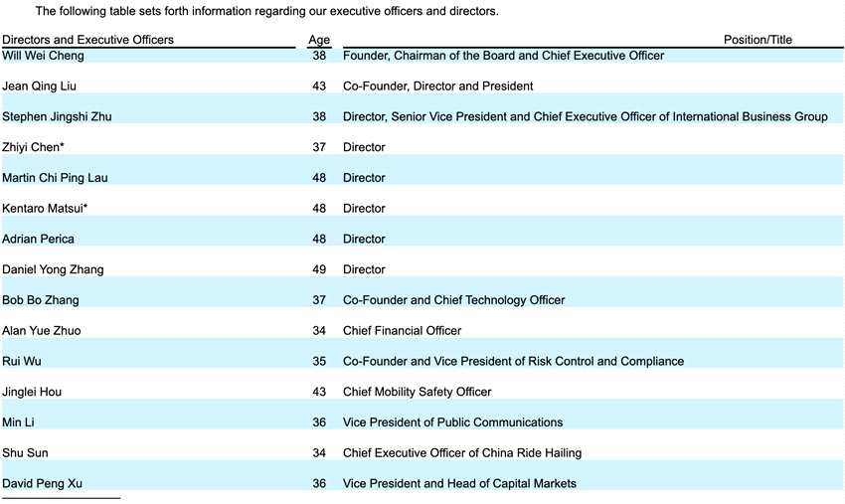Click Bob Bo Zhang's Co-Founder and CTO title
This screenshot has height=504, width=845.
click(453, 300)
